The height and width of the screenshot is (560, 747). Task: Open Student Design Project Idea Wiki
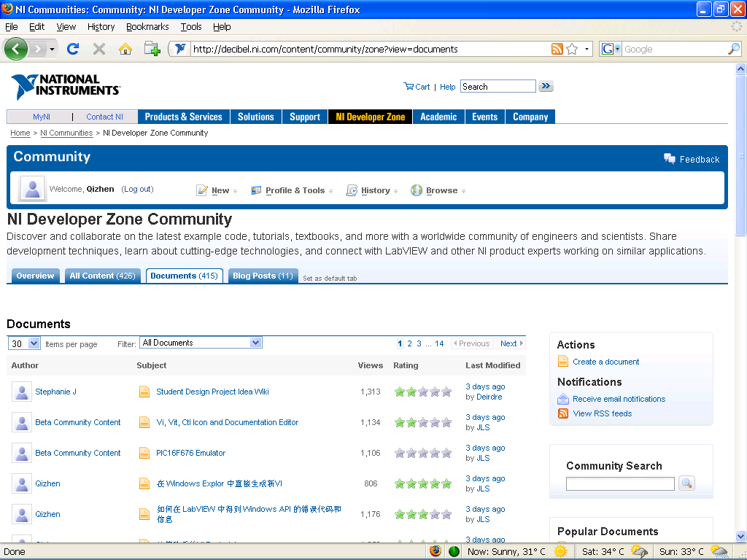[212, 392]
